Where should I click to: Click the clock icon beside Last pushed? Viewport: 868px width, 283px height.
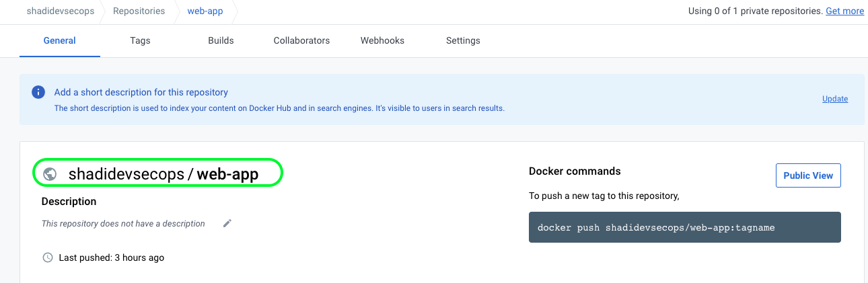[x=47, y=257]
